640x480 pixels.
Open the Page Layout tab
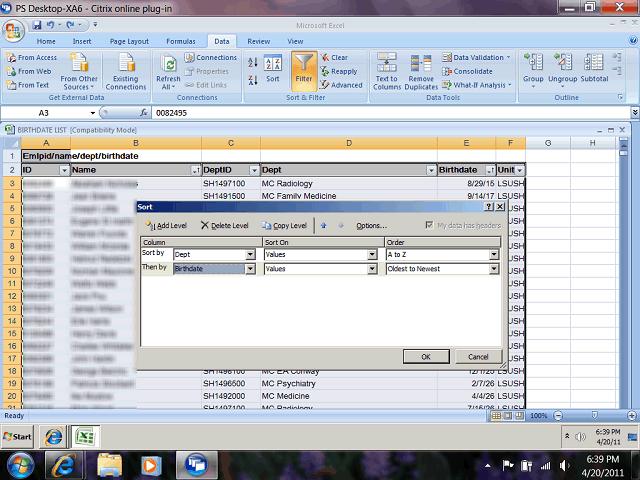[x=129, y=41]
